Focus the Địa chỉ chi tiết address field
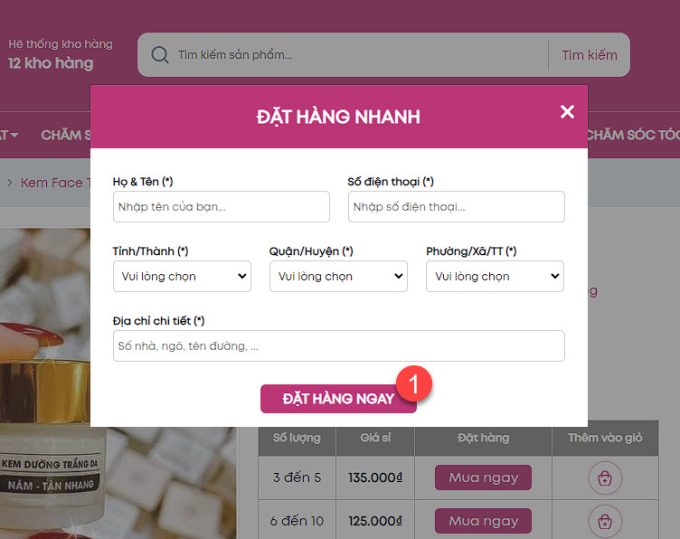This screenshot has height=539, width=680. point(339,346)
